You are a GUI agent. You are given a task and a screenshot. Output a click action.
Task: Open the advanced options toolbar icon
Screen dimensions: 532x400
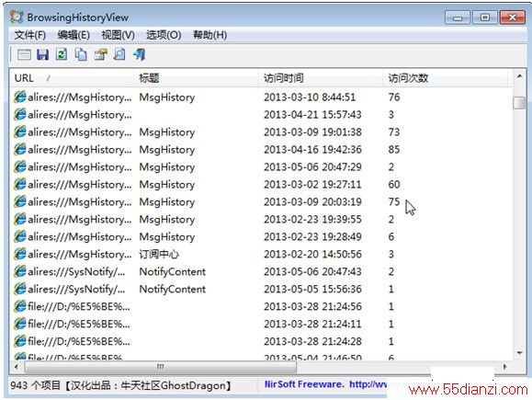pyautogui.click(x=24, y=54)
